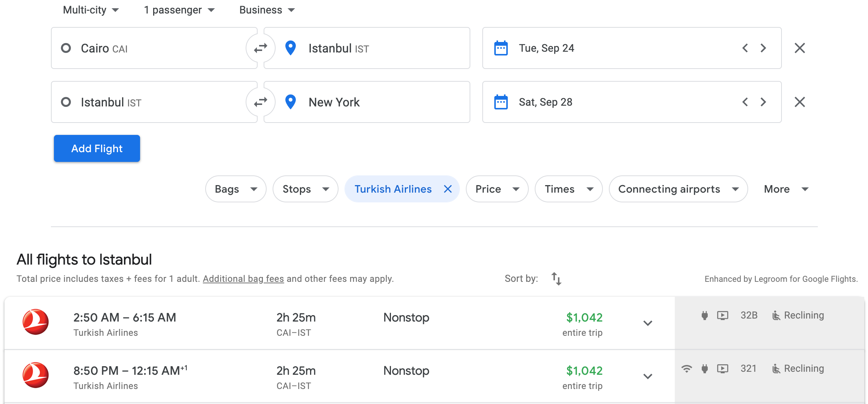Swap Istanbul and New York locations
Viewport: 868px width, 404px height.
260,102
